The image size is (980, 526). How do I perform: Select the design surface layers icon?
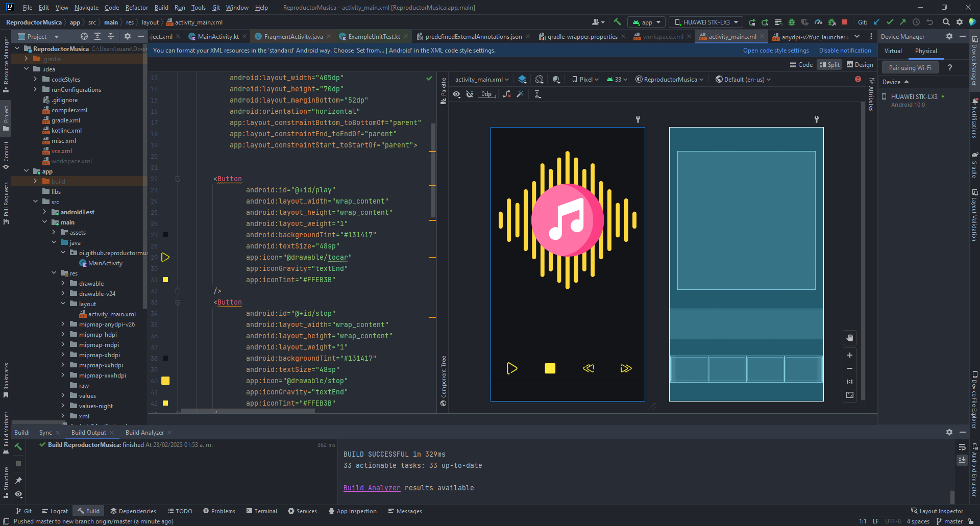pyautogui.click(x=522, y=79)
